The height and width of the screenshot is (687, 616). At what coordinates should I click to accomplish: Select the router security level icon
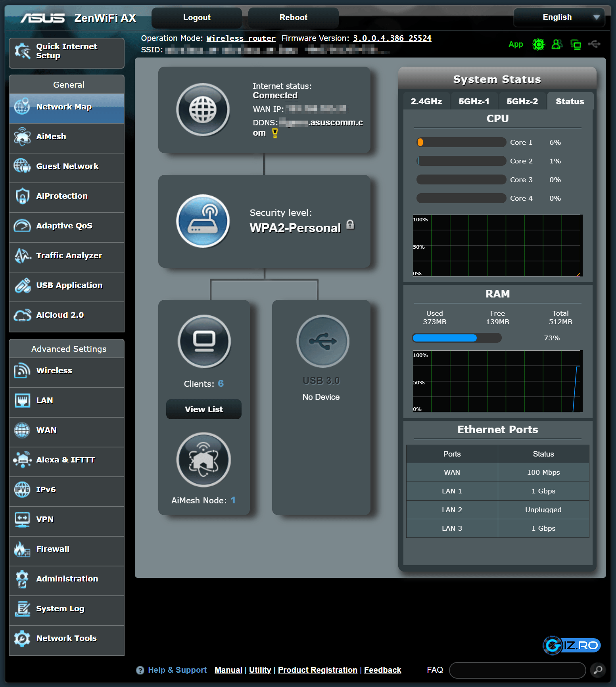click(203, 221)
